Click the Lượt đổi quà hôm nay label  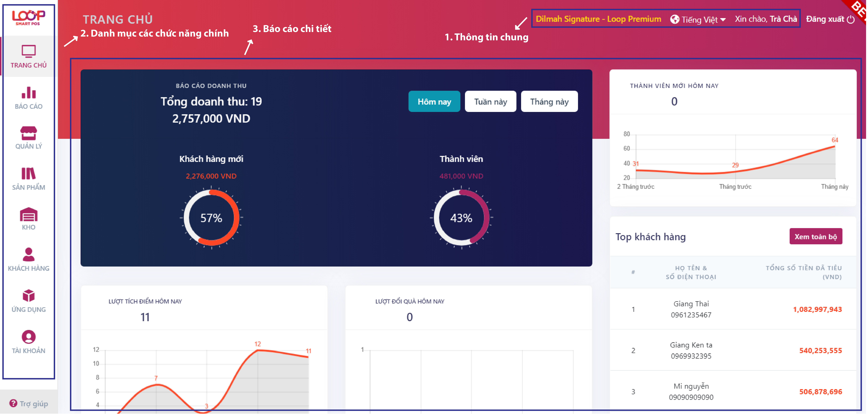point(410,301)
